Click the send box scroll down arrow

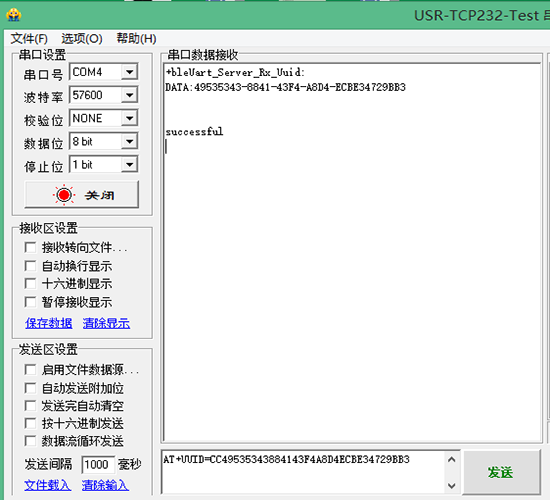point(452,486)
